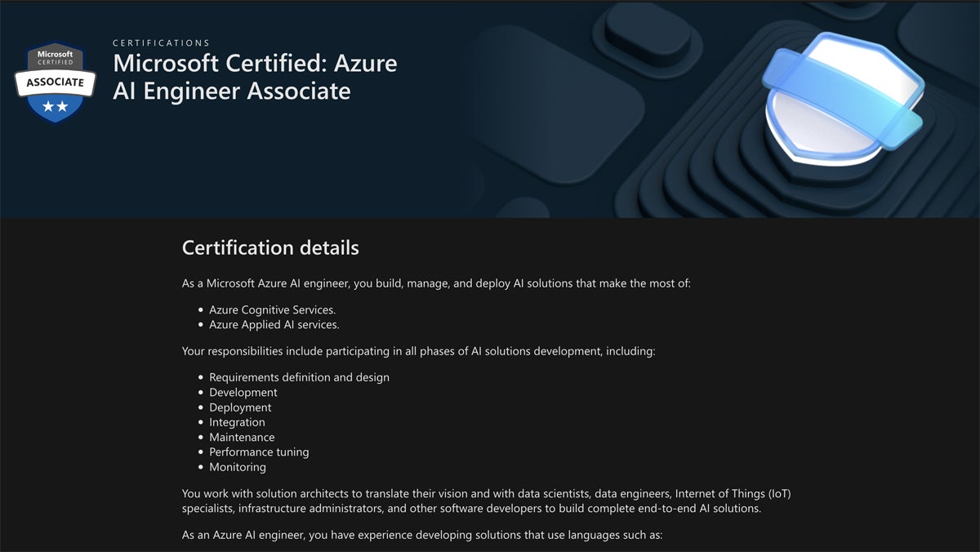Click the Azure AI Engineer Associate title
Screen dimensions: 980x552
point(255,77)
